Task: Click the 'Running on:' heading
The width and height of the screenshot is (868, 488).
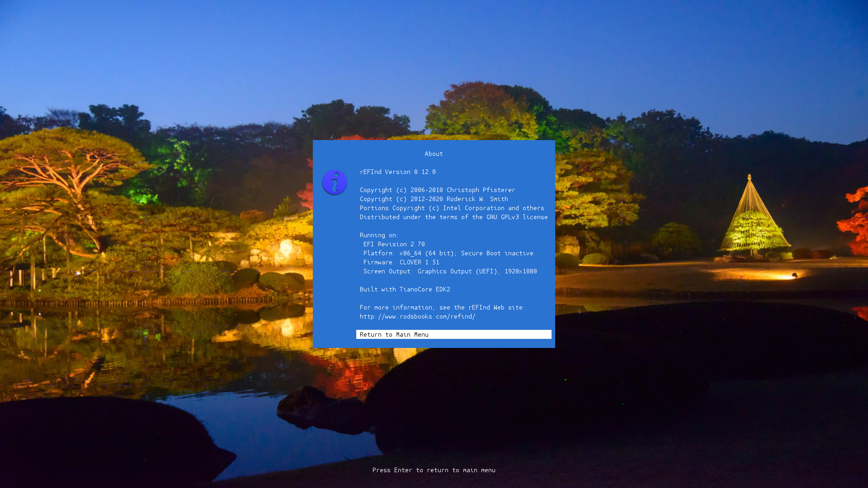Action: click(379, 235)
